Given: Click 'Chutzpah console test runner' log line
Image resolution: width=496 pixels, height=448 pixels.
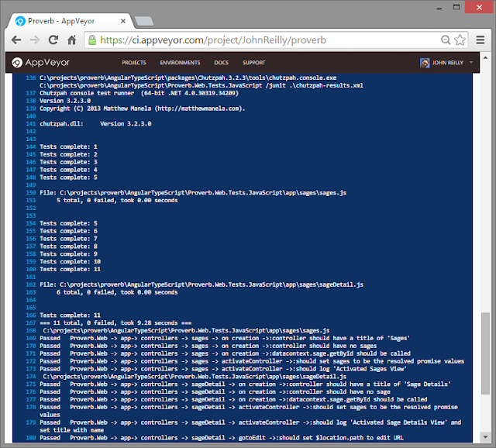Looking at the screenshot, I should tap(139, 93).
